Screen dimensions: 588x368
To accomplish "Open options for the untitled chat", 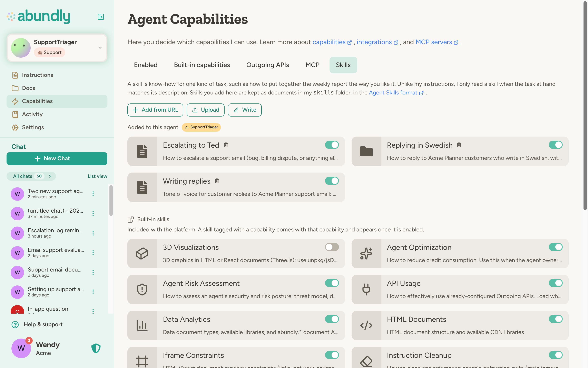I will (x=93, y=213).
